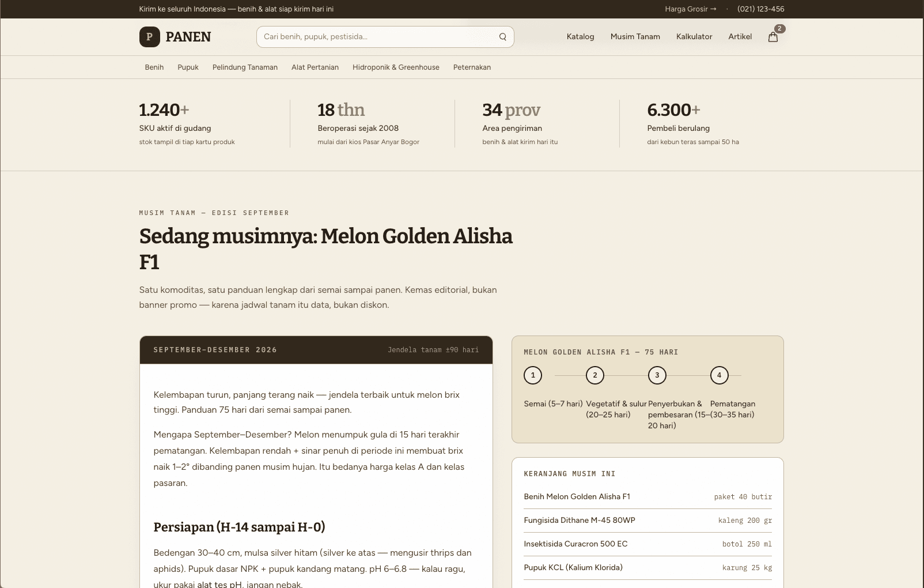
Task: Click the PANEN brand name
Action: [188, 37]
